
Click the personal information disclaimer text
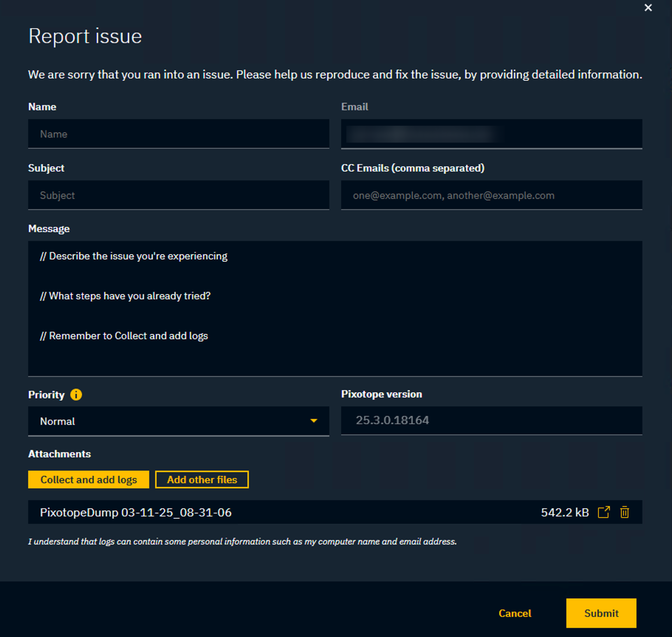point(242,542)
